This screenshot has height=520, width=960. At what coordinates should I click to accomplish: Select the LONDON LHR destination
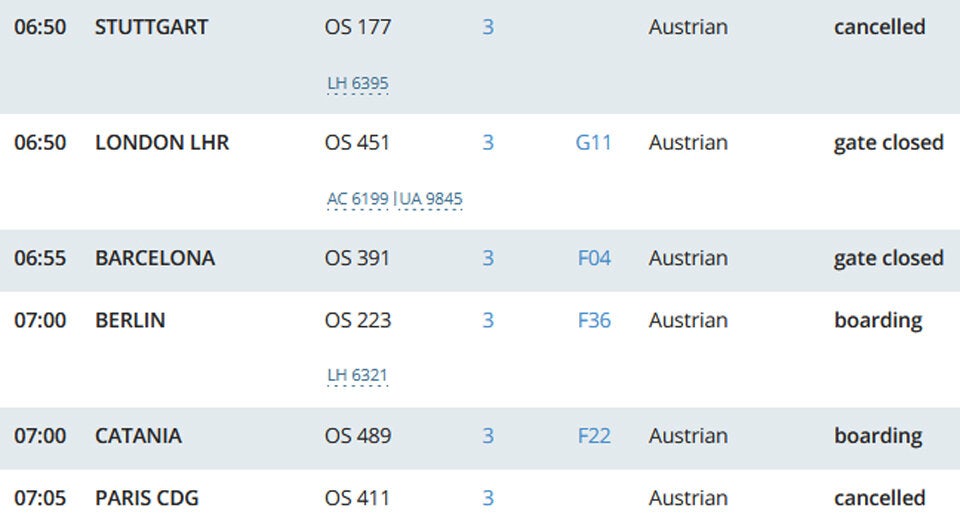click(x=162, y=143)
